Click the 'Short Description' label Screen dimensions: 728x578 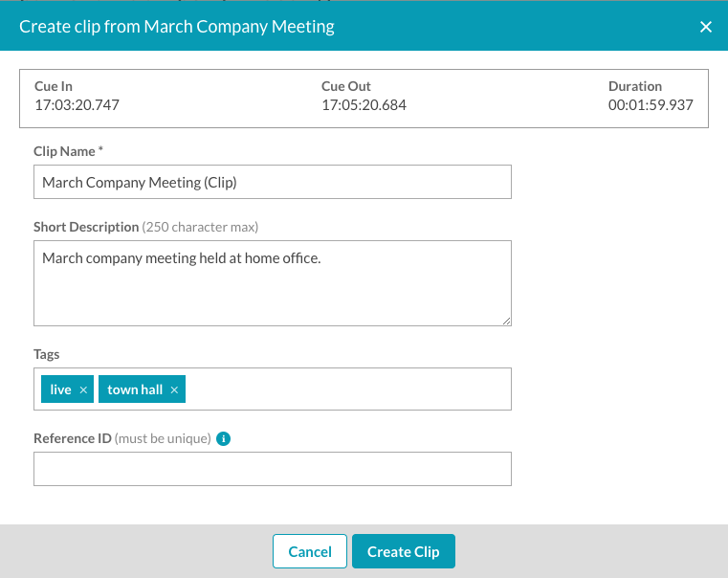[x=86, y=227]
